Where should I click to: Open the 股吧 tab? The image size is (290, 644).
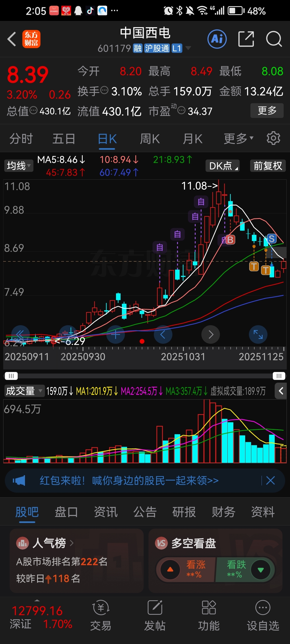pyautogui.click(x=27, y=512)
